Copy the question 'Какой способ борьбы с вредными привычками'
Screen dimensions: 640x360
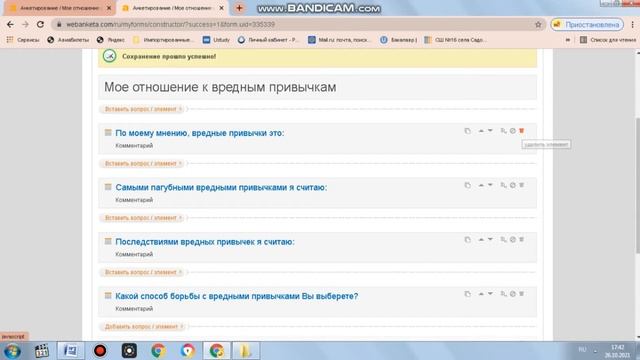[467, 294]
